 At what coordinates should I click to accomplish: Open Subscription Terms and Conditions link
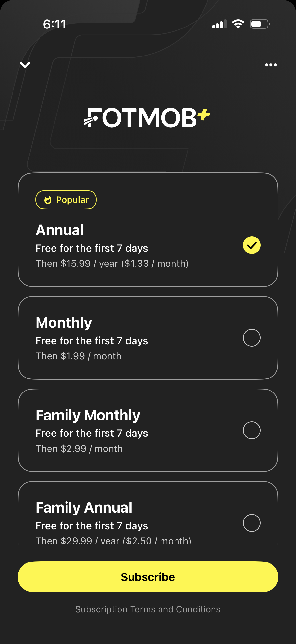pos(148,609)
